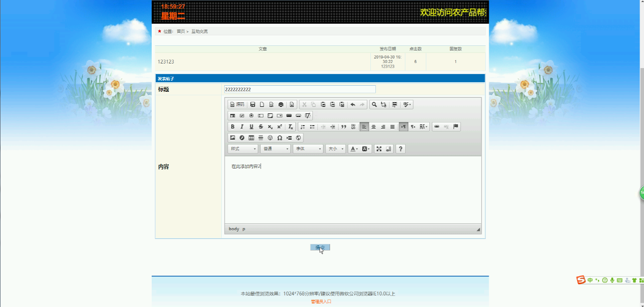Insert a radio button form element
Image resolution: width=644 pixels, height=307 pixels.
251,115
